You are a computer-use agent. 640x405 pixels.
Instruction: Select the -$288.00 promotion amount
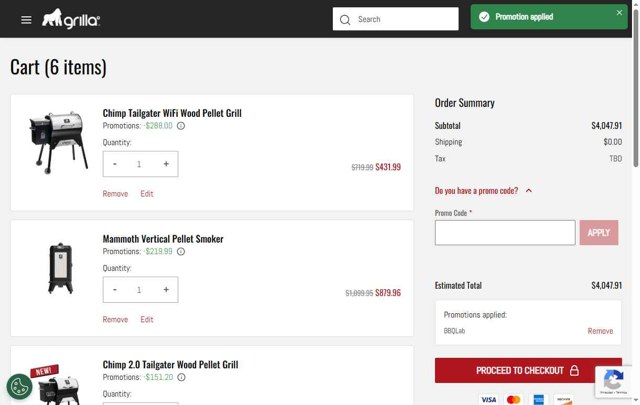pos(158,126)
